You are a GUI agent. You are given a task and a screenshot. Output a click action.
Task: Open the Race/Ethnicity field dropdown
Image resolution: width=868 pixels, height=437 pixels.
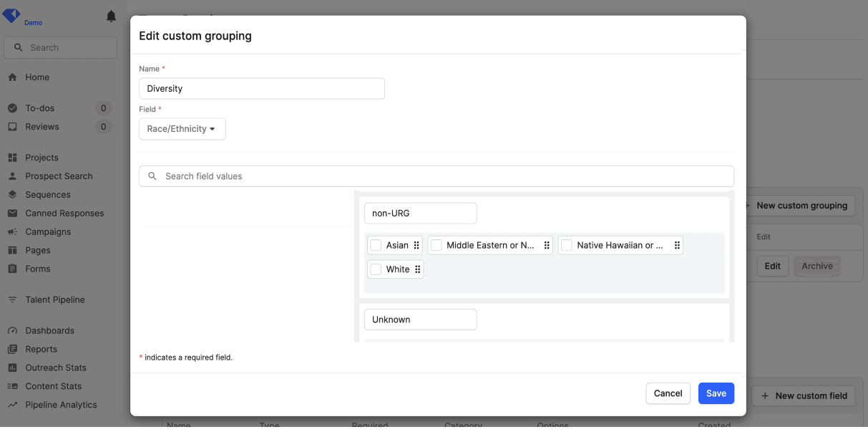click(x=182, y=129)
